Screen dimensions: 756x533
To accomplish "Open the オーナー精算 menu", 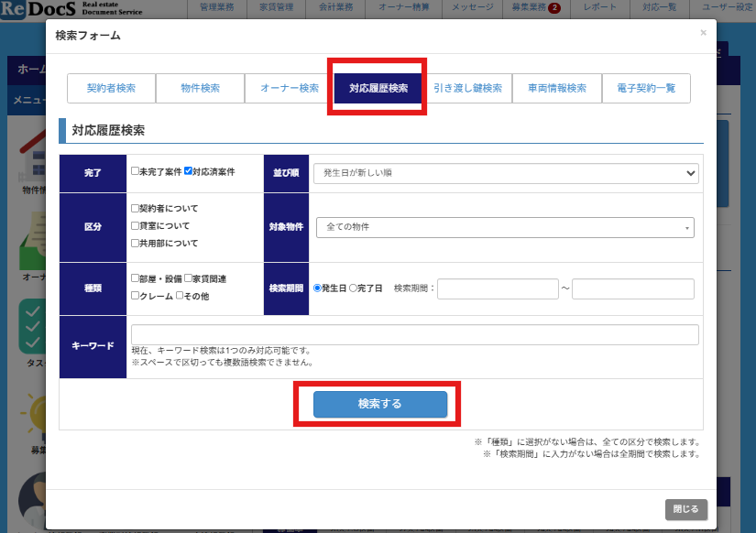I will [404, 7].
